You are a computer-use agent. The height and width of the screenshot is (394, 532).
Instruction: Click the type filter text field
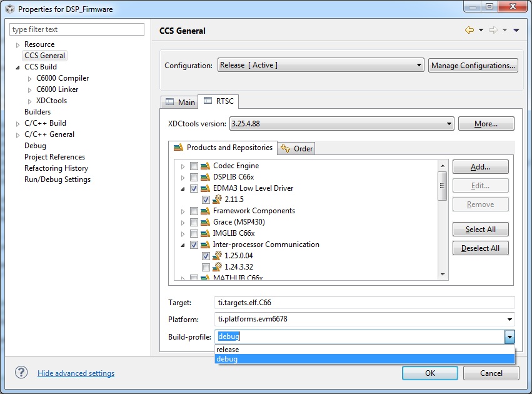pos(77,29)
